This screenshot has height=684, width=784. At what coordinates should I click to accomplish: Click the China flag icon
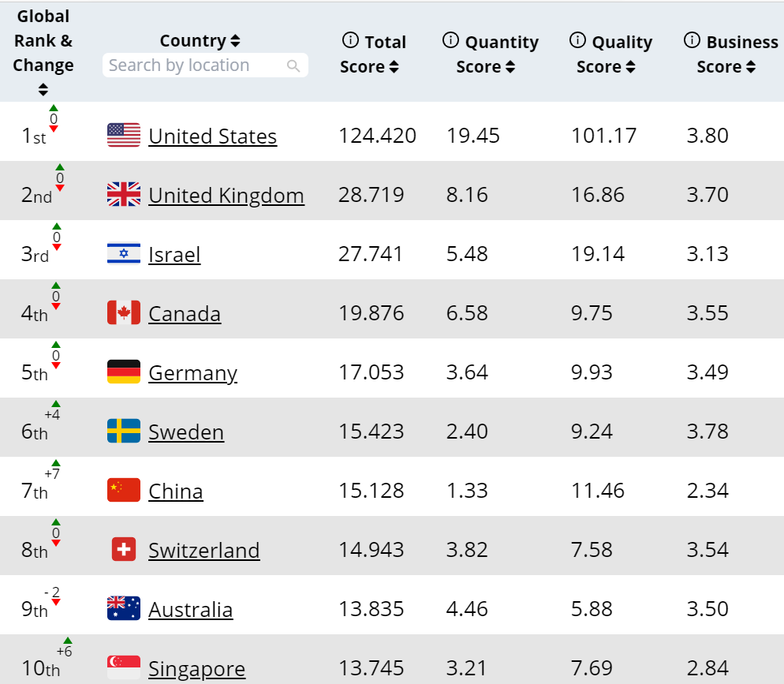pos(124,490)
